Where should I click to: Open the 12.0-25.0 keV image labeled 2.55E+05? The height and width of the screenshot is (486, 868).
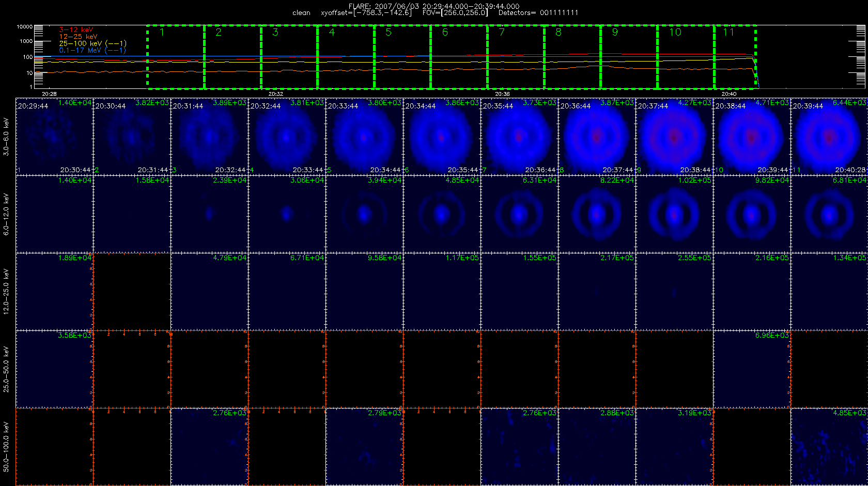pyautogui.click(x=674, y=292)
